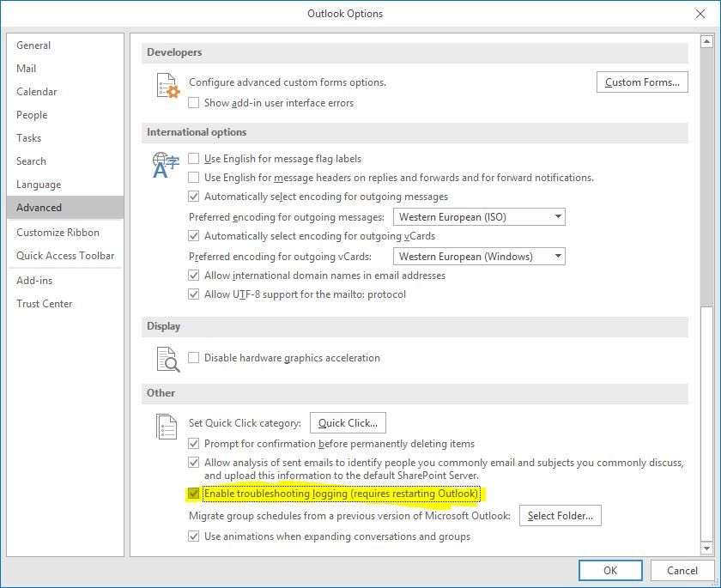
Task: Click 'Configure advanced custom forms options.' text
Action: [x=288, y=82]
